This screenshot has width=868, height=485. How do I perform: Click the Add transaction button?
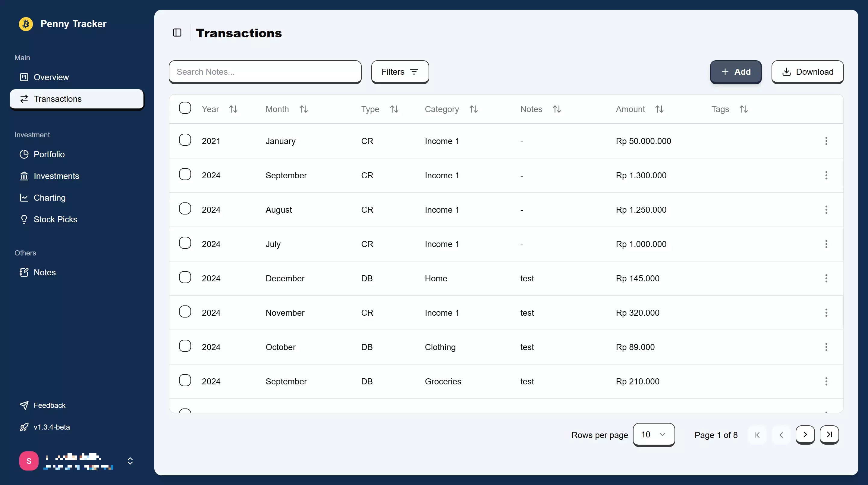(736, 72)
